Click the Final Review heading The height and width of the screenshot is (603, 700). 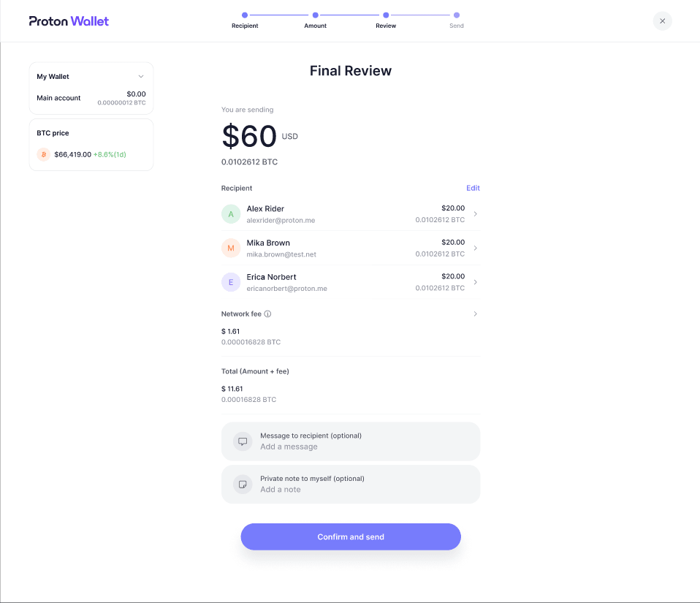[x=351, y=71]
